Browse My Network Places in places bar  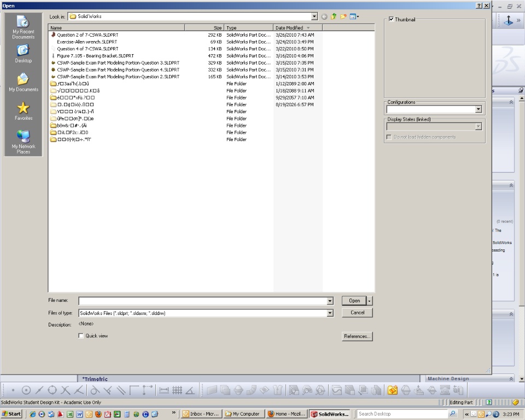(x=24, y=142)
